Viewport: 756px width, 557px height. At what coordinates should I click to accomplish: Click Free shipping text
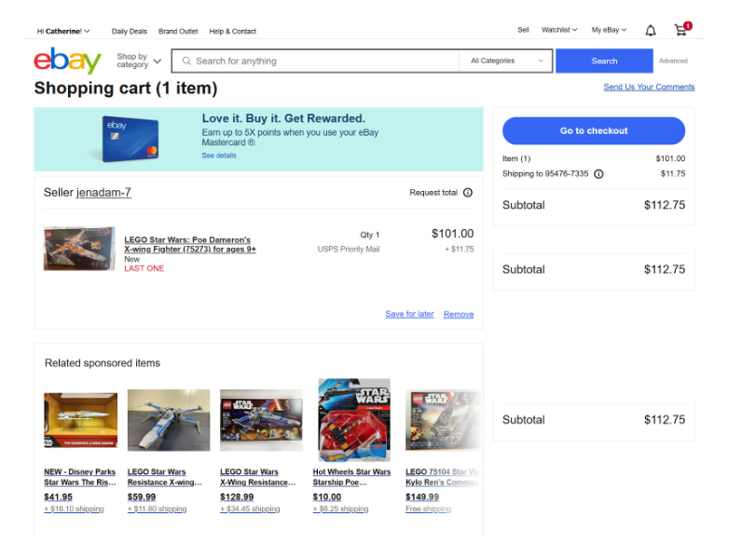pos(428,509)
